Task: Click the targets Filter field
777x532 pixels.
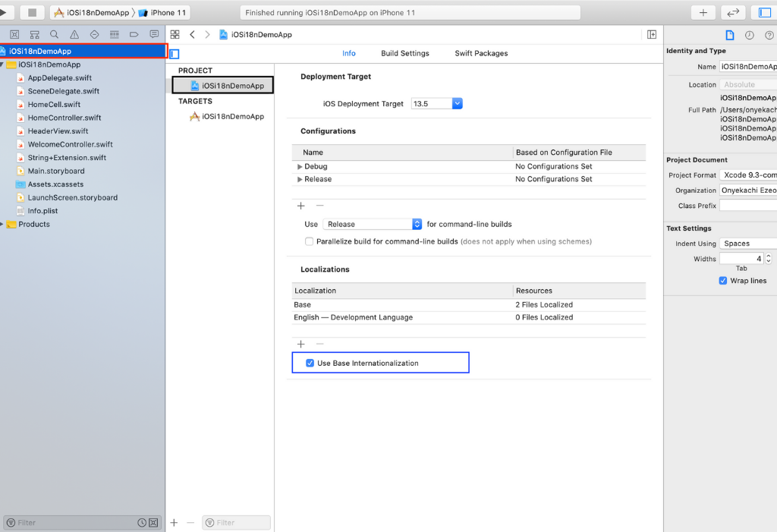Action: 237,523
